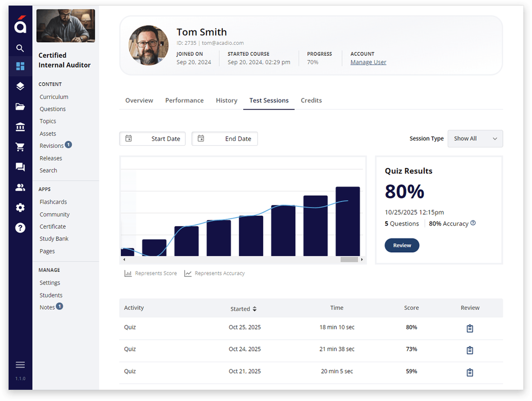The width and height of the screenshot is (532, 401).
Task: Click the search magnifier icon in sidebar
Action: tap(20, 48)
